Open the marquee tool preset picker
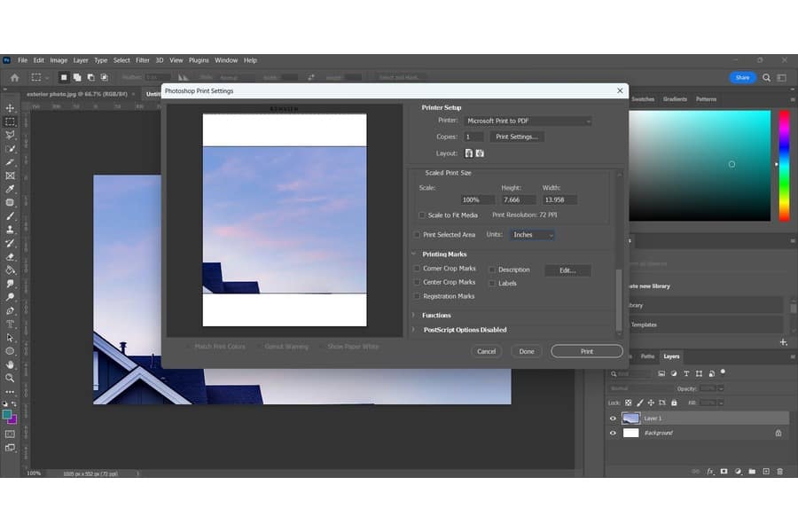798x532 pixels. point(39,77)
